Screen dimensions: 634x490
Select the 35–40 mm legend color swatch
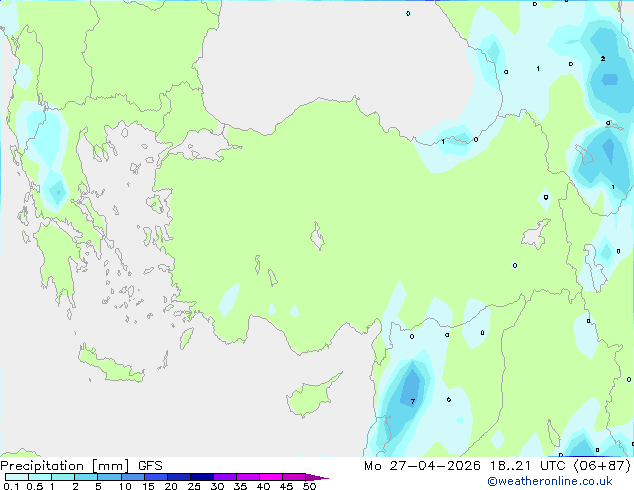coord(247,477)
